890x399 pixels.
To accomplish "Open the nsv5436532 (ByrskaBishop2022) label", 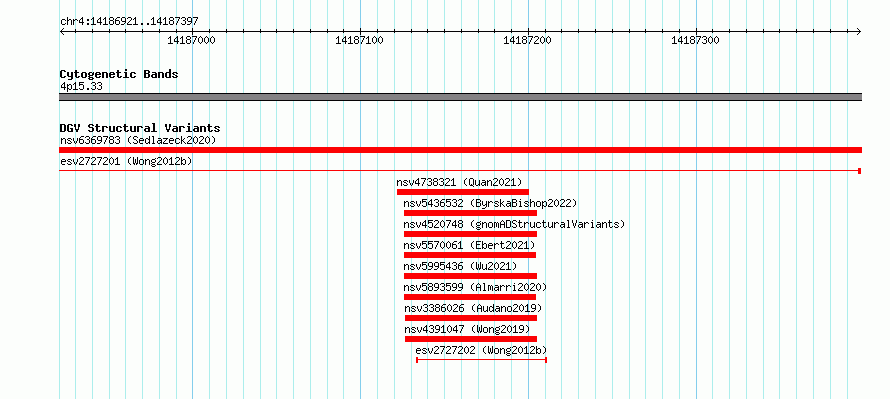I will click(x=490, y=203).
